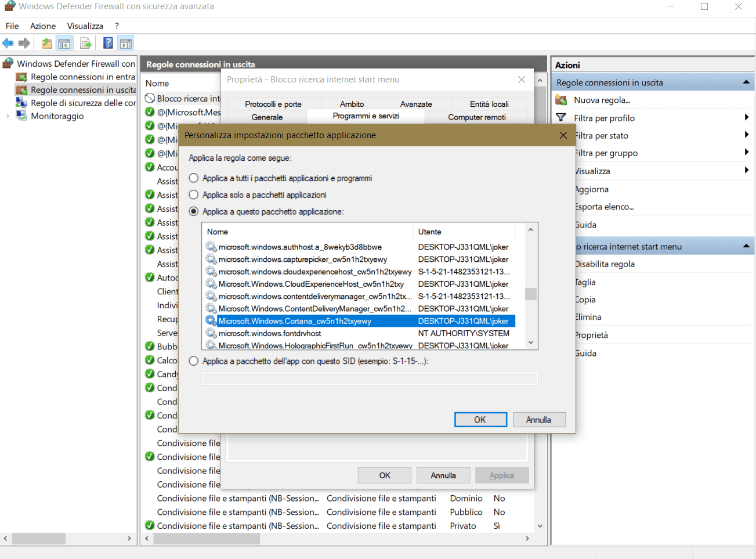Expand the Monitoraggio tree node
This screenshot has height=559, width=756.
(8, 116)
